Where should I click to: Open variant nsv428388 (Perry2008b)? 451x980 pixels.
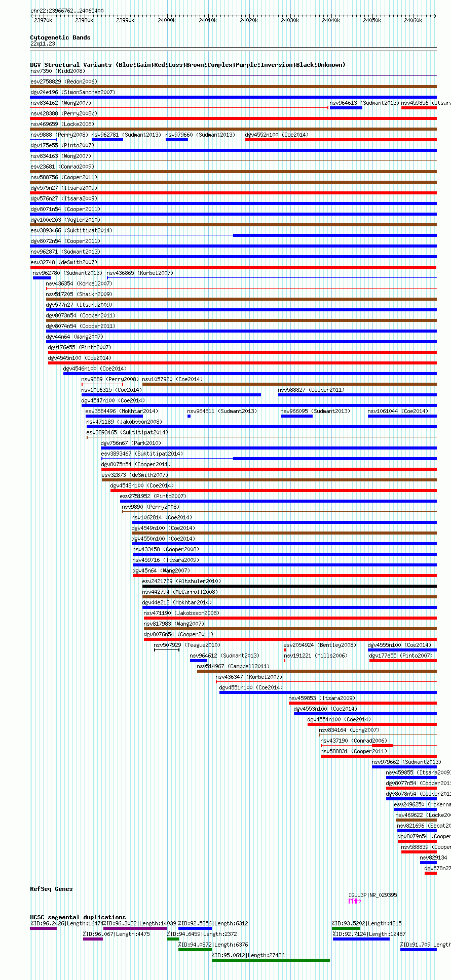233,118
